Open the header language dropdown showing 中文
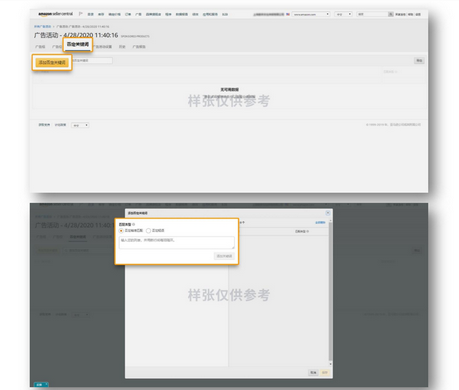The image size is (459, 390). pyautogui.click(x=343, y=14)
